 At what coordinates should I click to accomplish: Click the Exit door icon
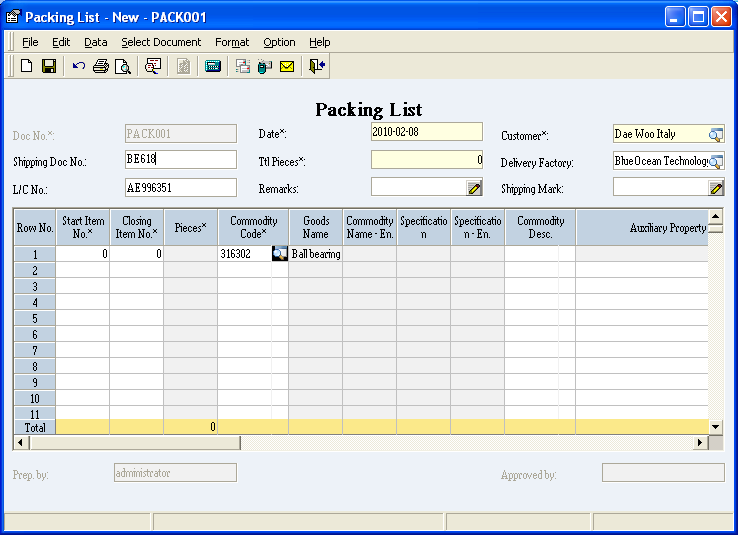click(x=317, y=67)
